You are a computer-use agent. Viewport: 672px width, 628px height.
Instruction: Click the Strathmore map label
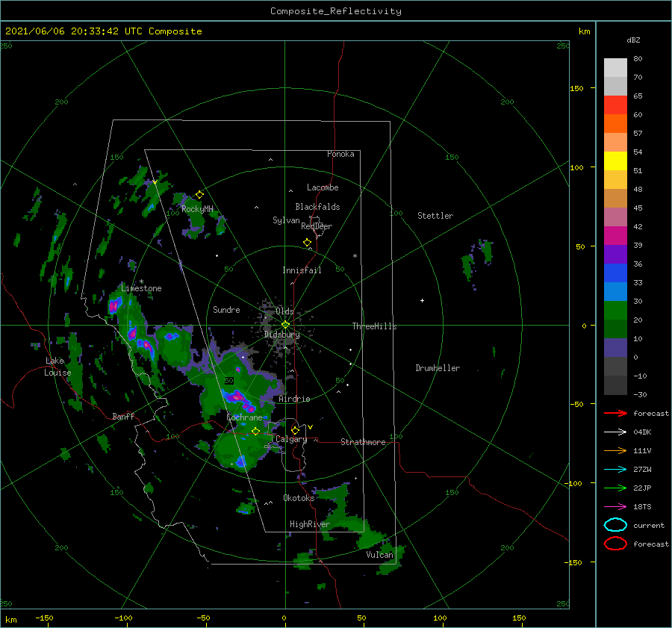(x=363, y=442)
